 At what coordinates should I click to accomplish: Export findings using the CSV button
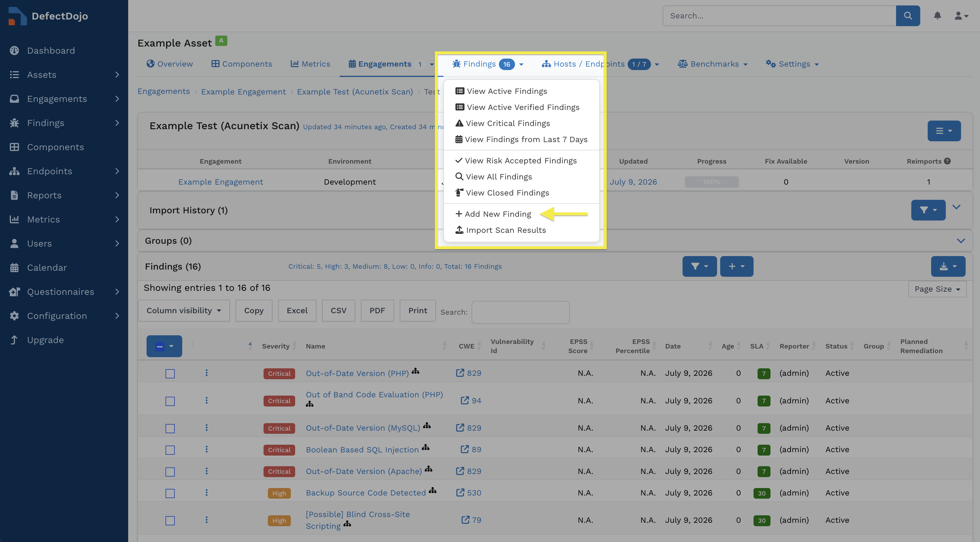[339, 311]
